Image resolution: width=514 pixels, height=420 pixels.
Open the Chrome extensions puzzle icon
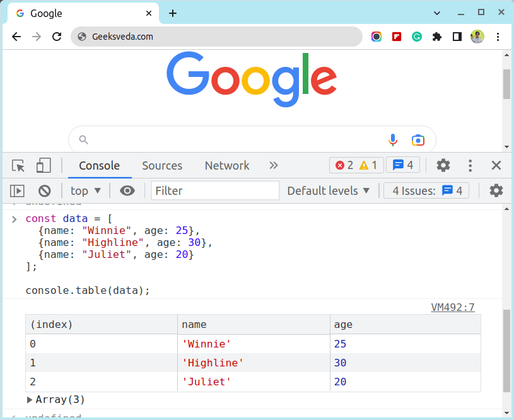coord(437,37)
